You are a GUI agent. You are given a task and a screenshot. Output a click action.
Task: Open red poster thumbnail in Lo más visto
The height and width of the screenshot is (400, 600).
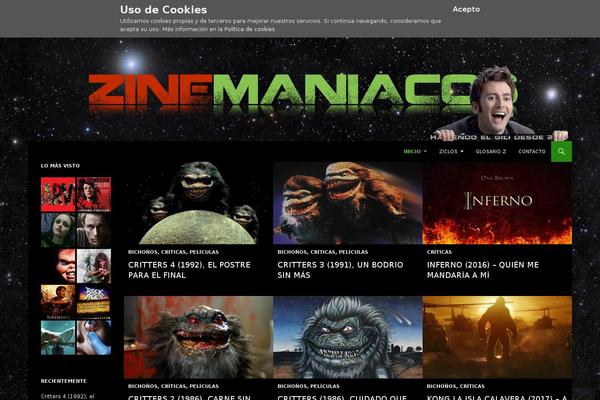point(58,194)
